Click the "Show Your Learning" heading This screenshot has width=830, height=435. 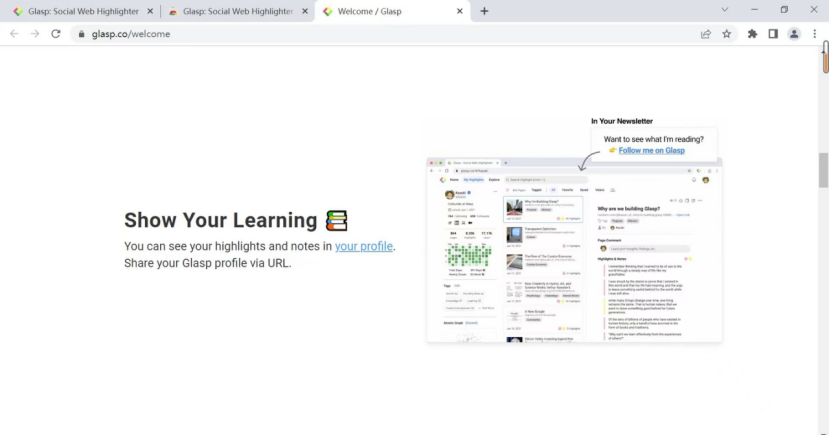(x=220, y=220)
